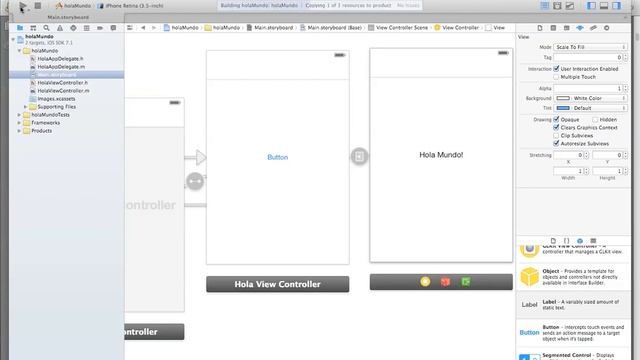640x360 pixels.
Task: Open the Mode Scale To Fill dropdown
Action: (590, 47)
